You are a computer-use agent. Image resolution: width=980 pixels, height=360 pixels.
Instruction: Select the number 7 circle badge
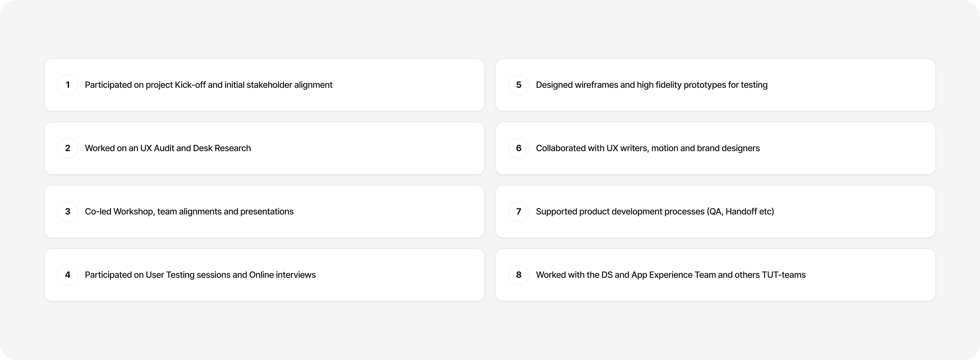pos(519,211)
